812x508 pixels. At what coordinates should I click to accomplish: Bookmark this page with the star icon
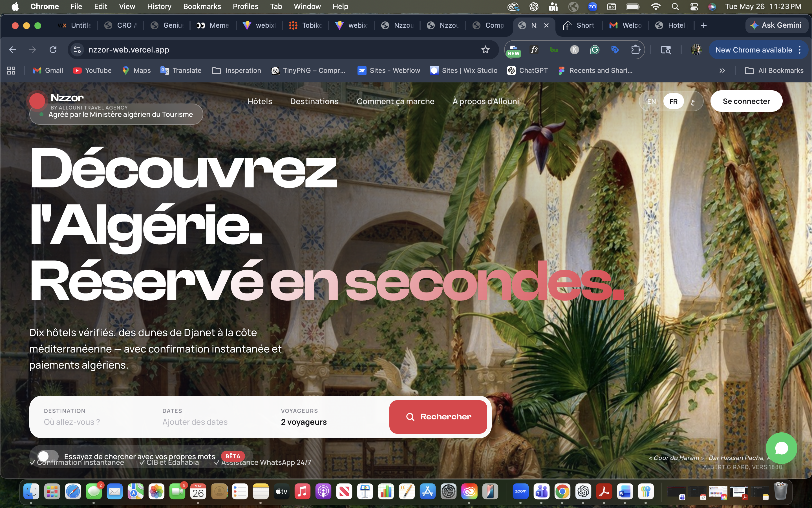[485, 50]
